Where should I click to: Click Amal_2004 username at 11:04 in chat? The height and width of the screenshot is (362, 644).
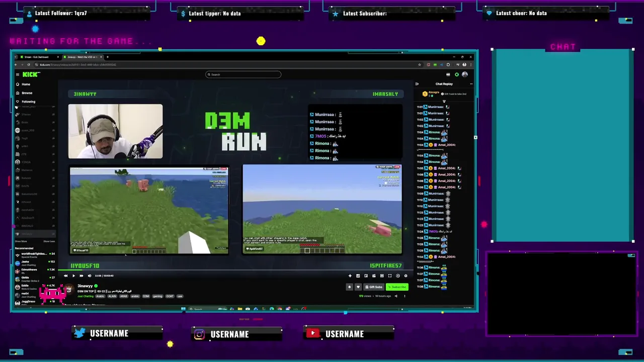(x=446, y=145)
